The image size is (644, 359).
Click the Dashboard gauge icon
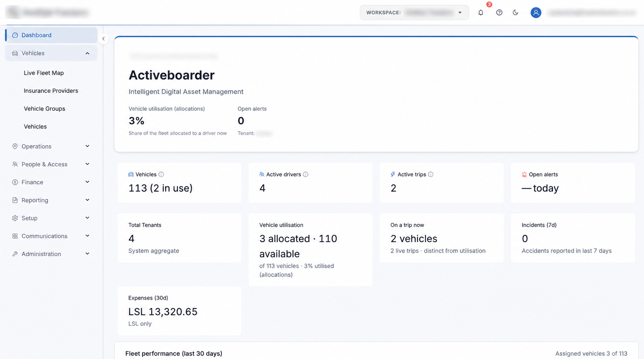(15, 35)
